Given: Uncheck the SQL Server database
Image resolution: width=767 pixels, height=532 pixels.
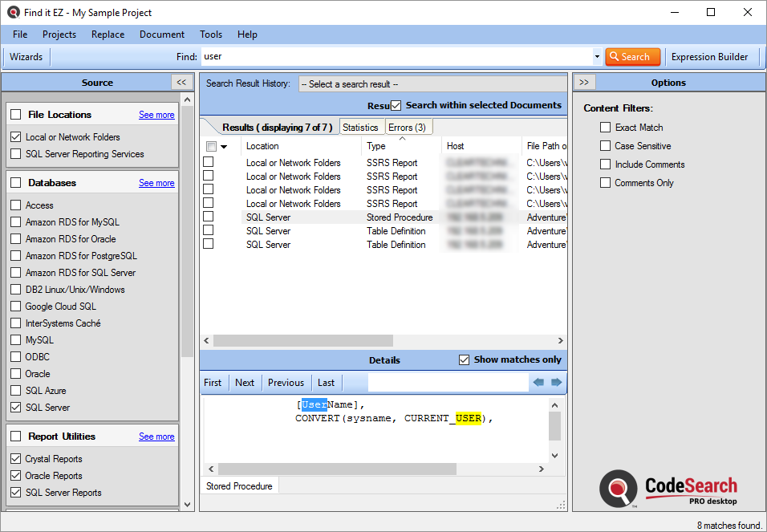Looking at the screenshot, I should click(x=16, y=407).
